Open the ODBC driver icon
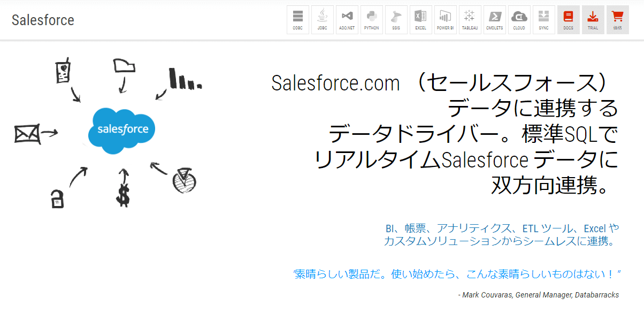 (x=298, y=20)
